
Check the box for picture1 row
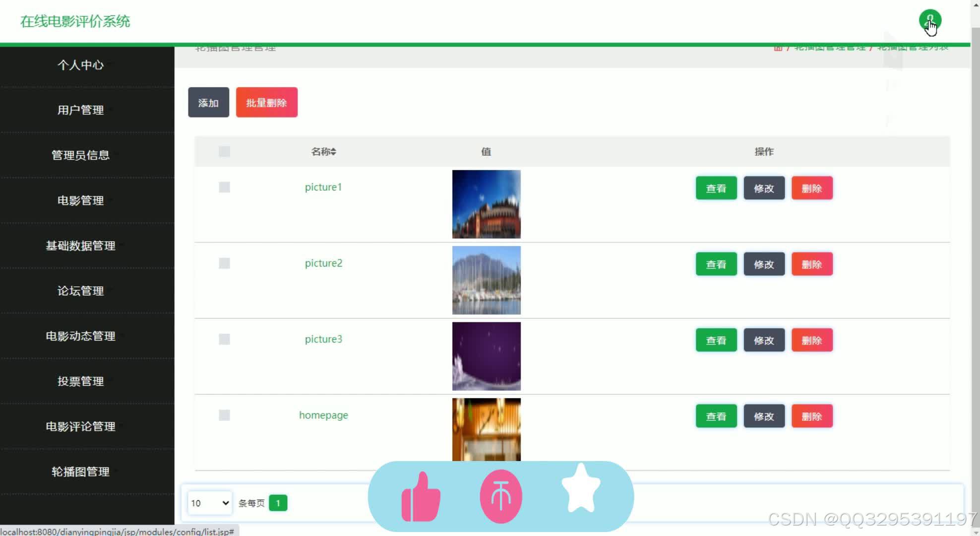click(224, 187)
